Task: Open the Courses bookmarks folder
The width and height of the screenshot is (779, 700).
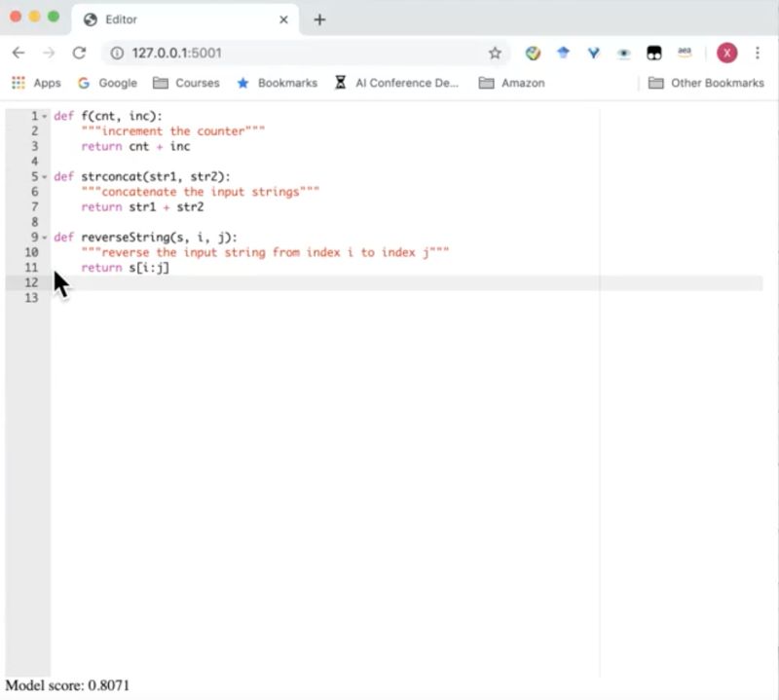Action: pyautogui.click(x=186, y=83)
